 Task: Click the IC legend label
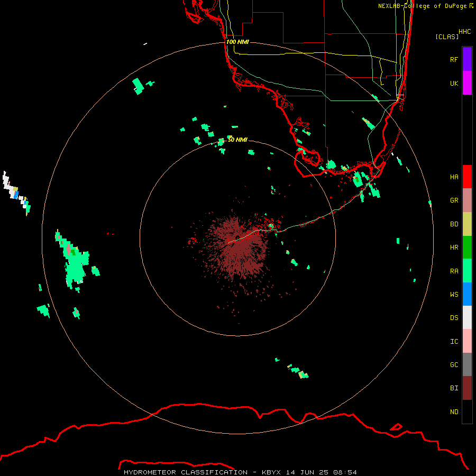(454, 342)
